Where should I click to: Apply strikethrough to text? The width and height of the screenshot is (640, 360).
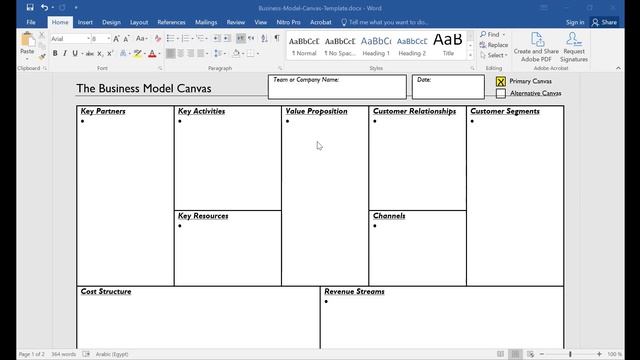(x=90, y=53)
